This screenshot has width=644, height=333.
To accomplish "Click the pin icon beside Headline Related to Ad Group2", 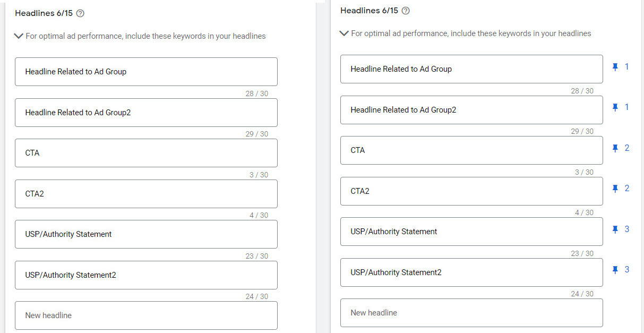I will pyautogui.click(x=615, y=108).
